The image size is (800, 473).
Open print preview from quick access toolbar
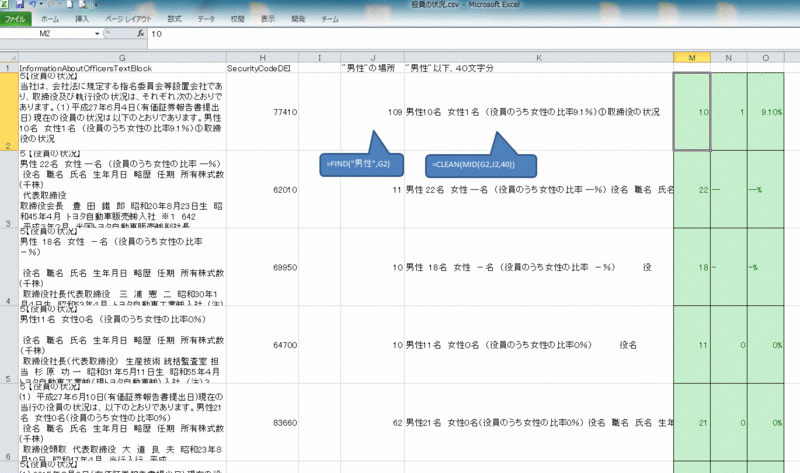[x=83, y=4]
